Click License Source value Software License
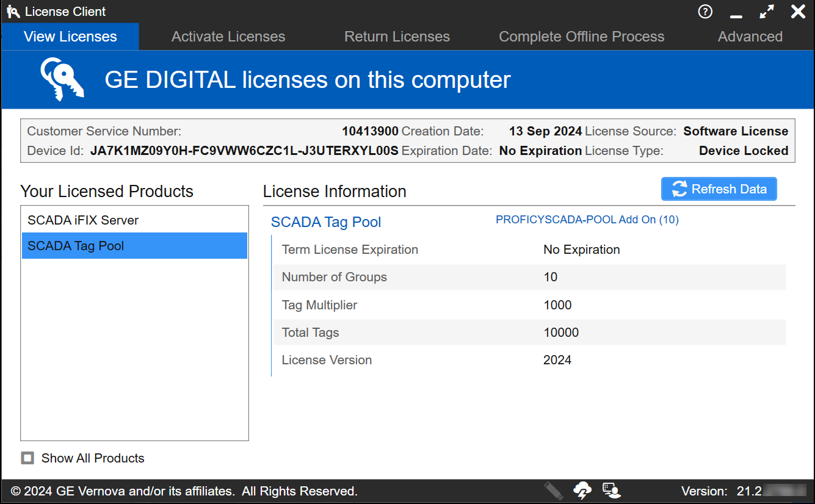The image size is (815, 504). [736, 131]
